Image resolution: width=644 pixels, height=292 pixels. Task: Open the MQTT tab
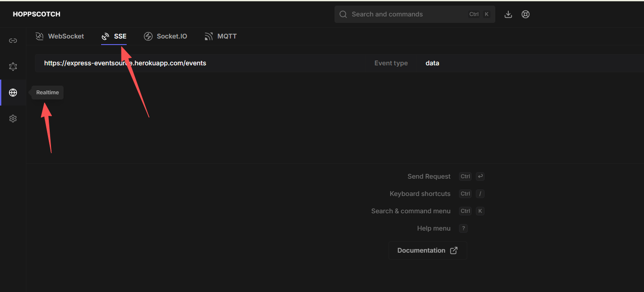click(x=221, y=36)
